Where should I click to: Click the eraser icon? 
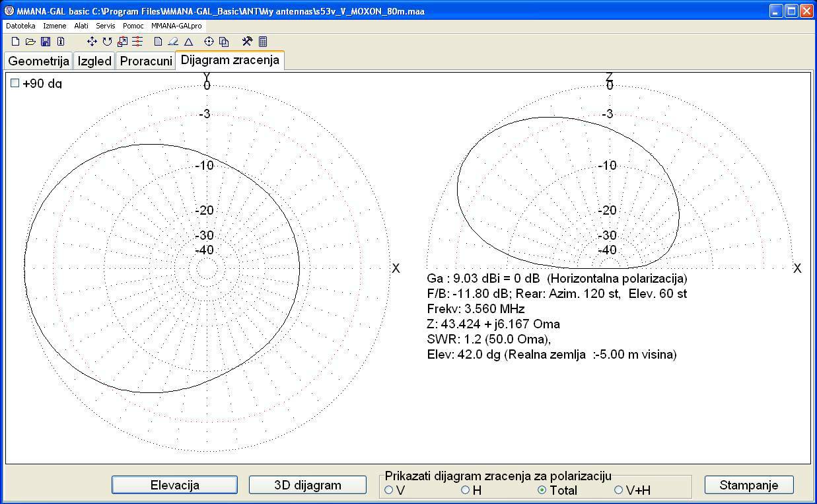tap(173, 42)
